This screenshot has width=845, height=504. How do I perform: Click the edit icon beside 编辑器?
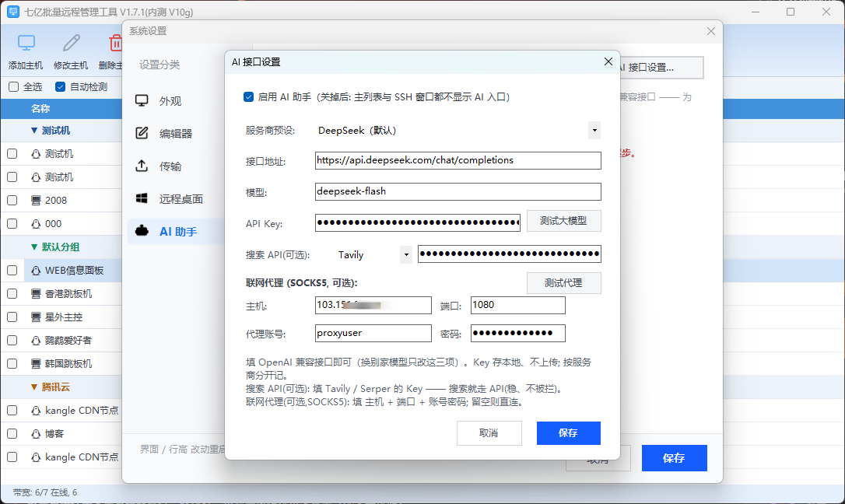[x=142, y=133]
